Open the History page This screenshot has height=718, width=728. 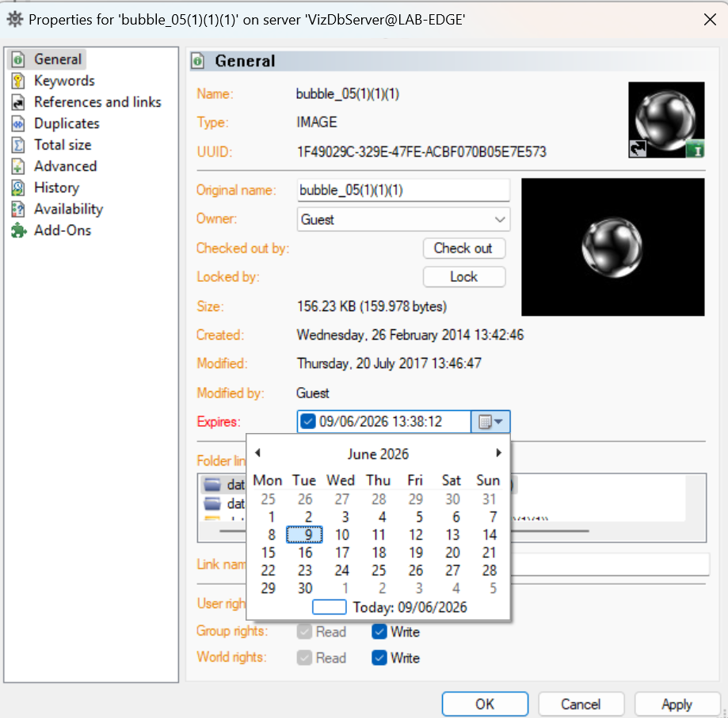coord(57,188)
